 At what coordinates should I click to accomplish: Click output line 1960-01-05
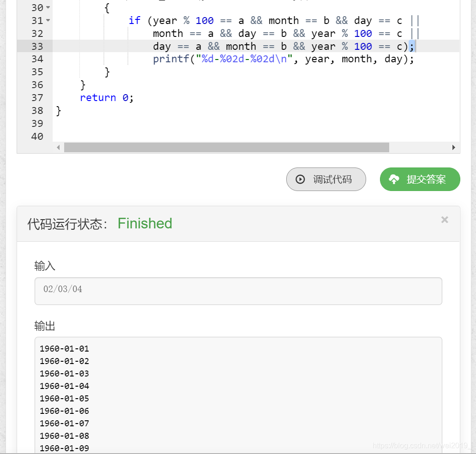64,399
